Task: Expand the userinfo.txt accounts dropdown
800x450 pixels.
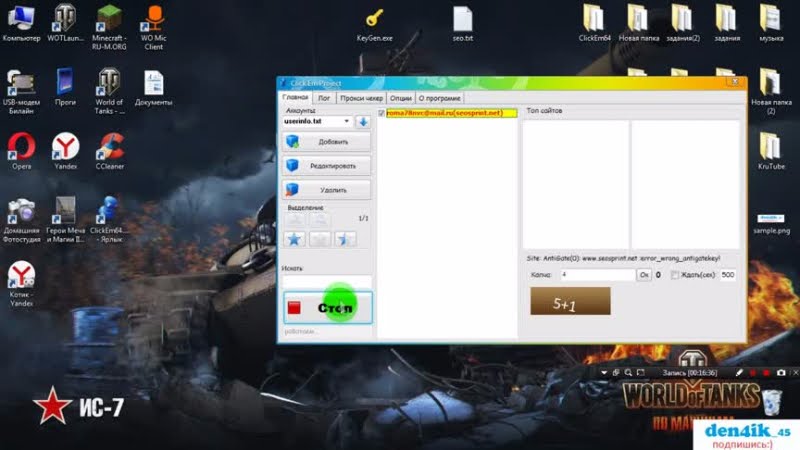Action: [x=346, y=121]
